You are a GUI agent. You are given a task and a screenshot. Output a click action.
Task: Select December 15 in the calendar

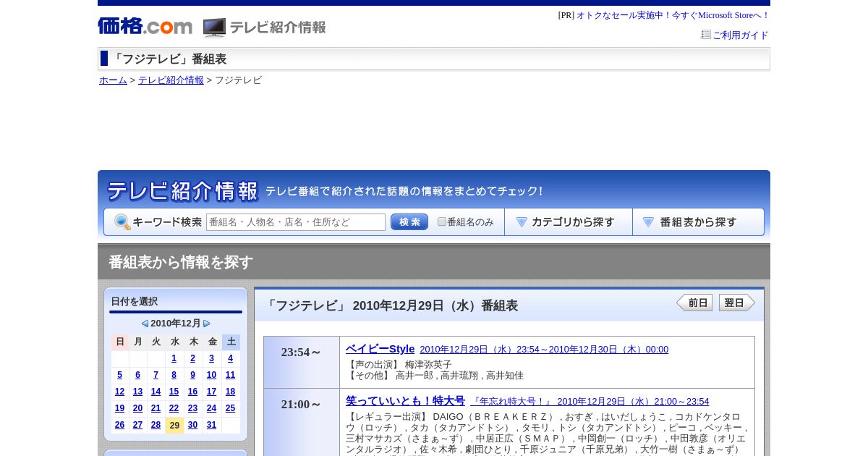174,392
